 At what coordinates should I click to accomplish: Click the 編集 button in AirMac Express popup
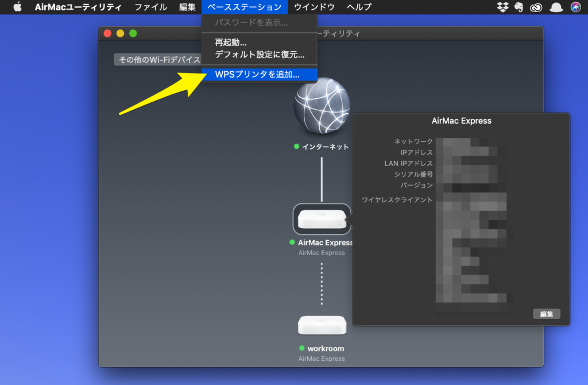547,314
